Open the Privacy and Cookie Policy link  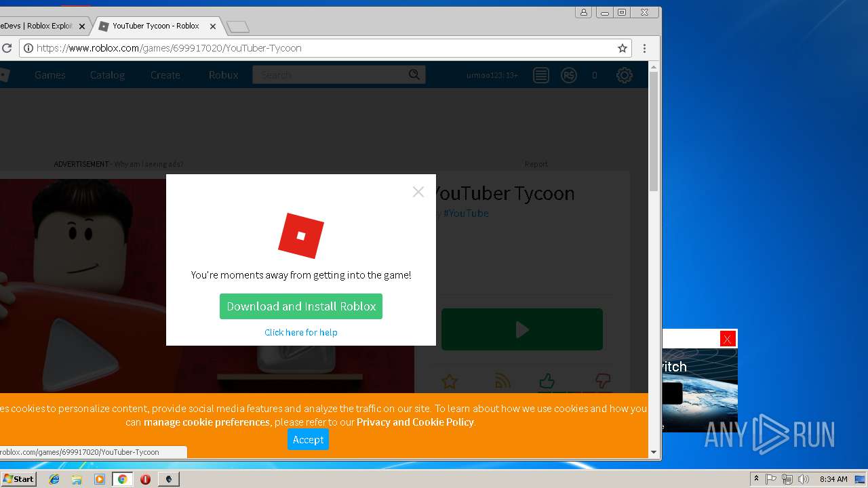coord(415,422)
